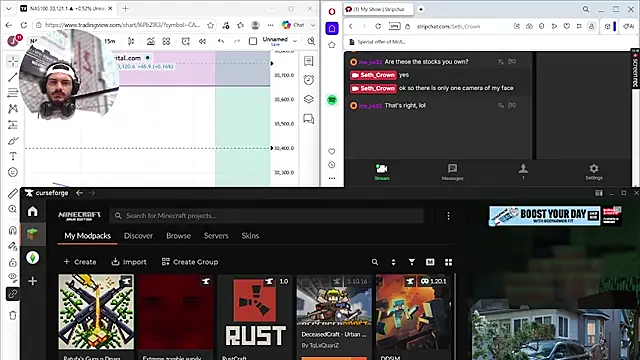Toggle magnet mode in TradingView
The image size is (640, 360).
(x=13, y=230)
